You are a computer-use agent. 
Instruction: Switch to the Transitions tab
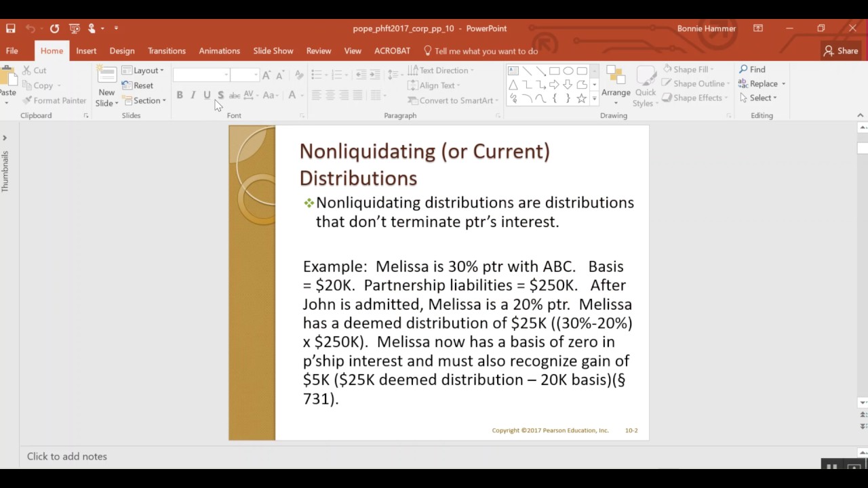pos(167,51)
